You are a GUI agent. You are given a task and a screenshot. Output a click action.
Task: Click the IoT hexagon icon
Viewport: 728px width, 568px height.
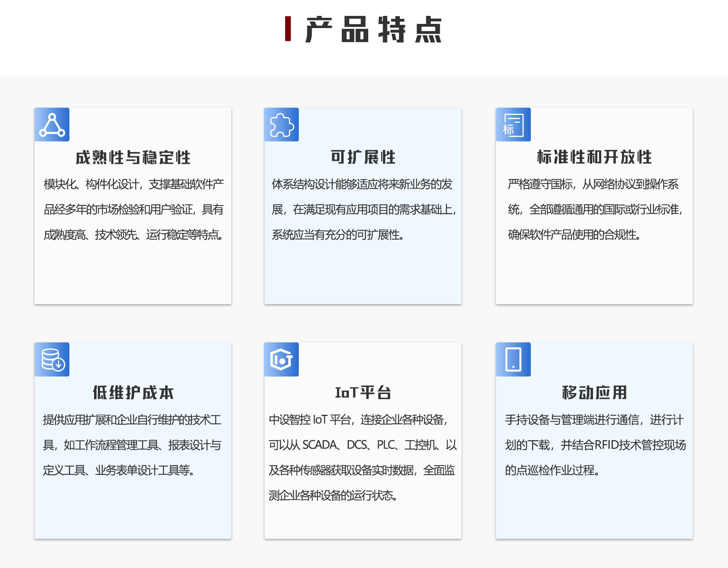tap(281, 359)
